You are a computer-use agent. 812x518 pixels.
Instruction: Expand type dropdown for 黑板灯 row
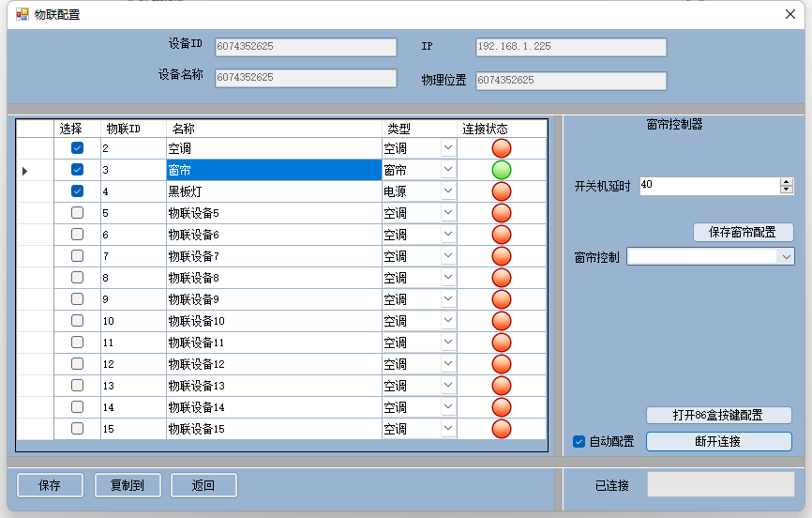tap(448, 191)
